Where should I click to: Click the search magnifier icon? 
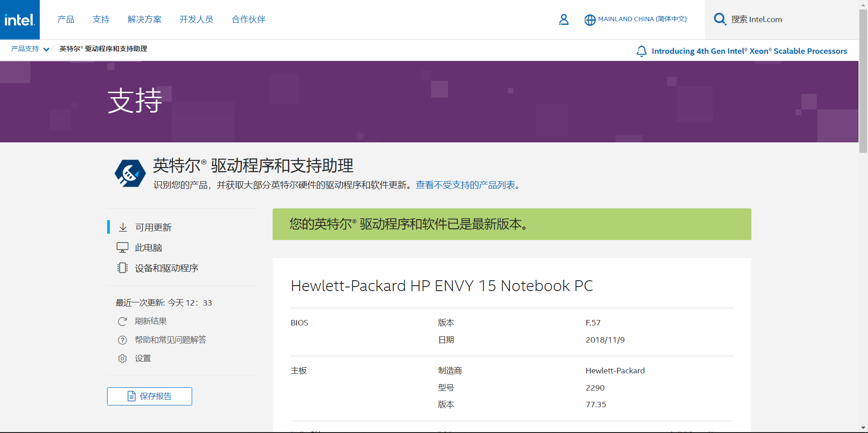[x=720, y=19]
